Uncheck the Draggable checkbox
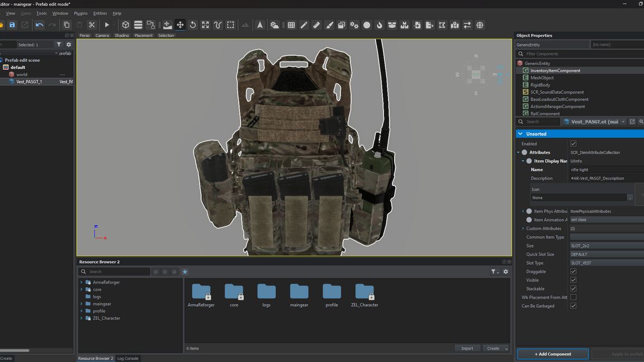644x362 pixels. (x=573, y=271)
